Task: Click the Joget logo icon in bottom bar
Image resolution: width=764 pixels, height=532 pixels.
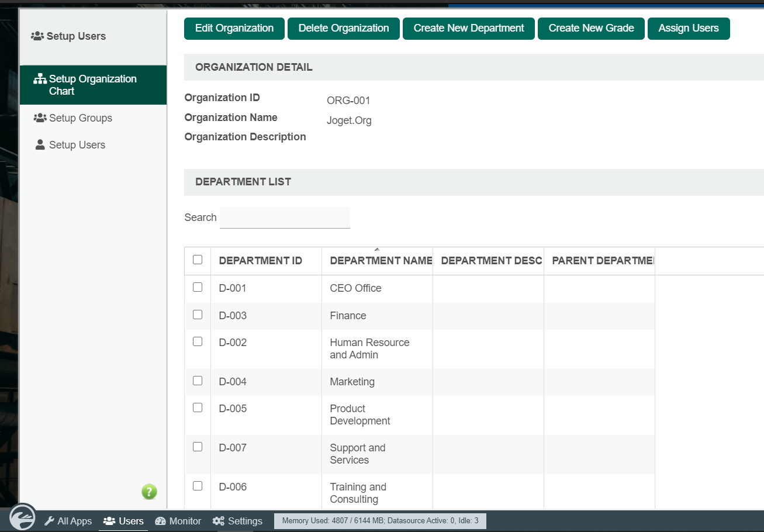Action: (23, 518)
